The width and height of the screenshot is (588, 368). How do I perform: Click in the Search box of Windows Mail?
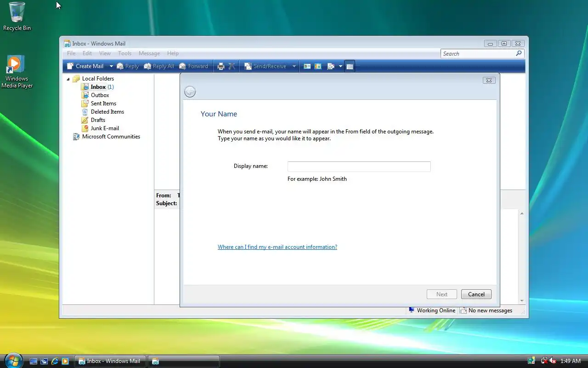coord(478,53)
